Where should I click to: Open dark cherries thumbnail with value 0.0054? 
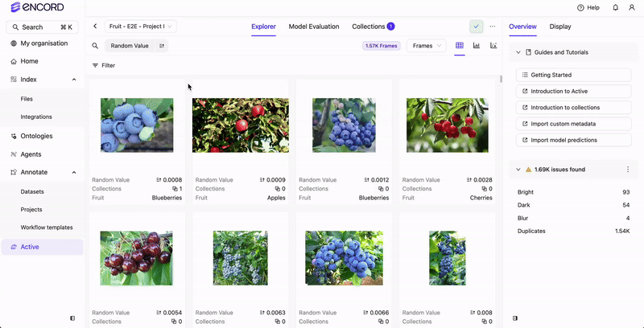point(137,258)
